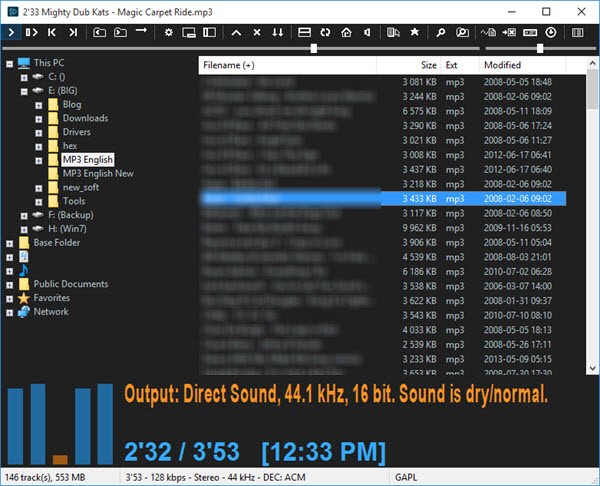Viewport: 600px width, 486px height.
Task: Click the next folder toolbar icon
Action: pyautogui.click(x=121, y=33)
